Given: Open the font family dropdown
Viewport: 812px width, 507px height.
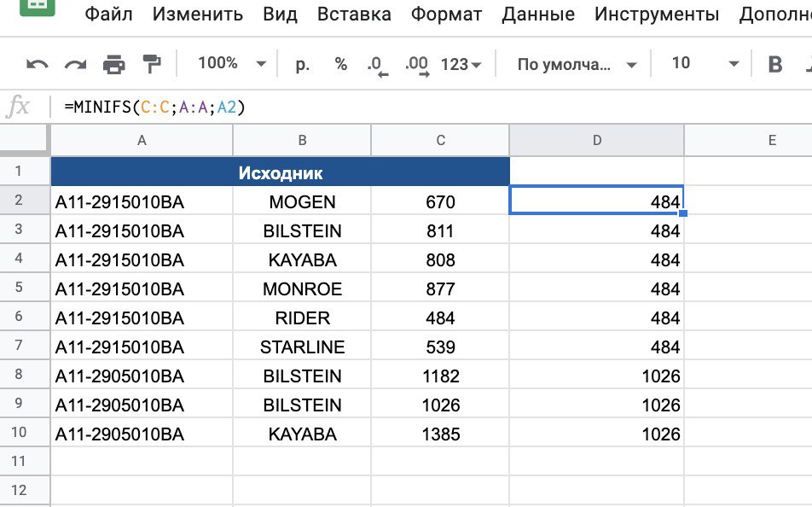Looking at the screenshot, I should click(x=577, y=64).
